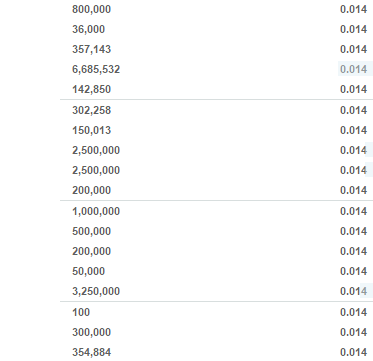The height and width of the screenshot is (361, 373).
Task: Click the 150,013 volume entry
Action: [91, 130]
